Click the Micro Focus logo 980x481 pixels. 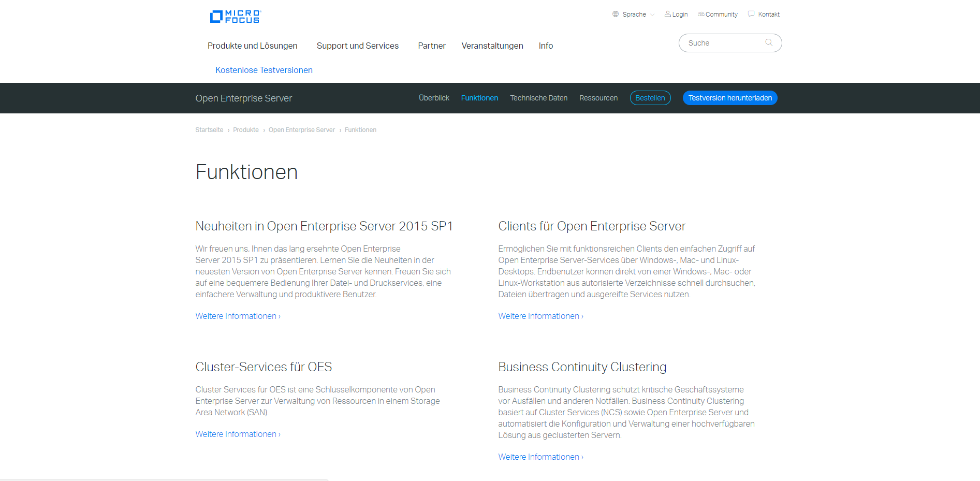pyautogui.click(x=236, y=17)
